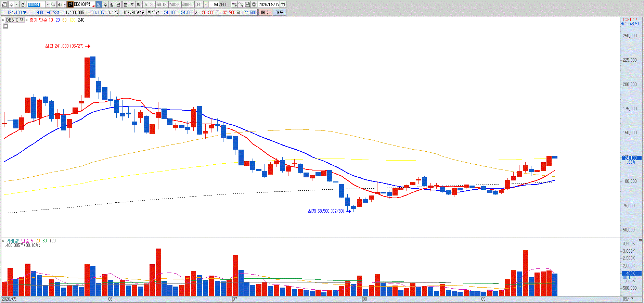Select the 분 minute period button

[125, 4]
